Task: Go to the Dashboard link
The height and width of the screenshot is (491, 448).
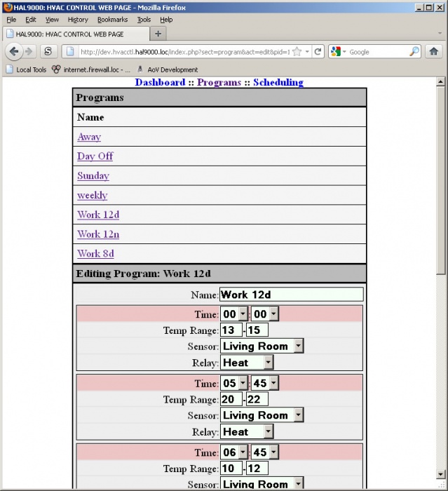Action: coord(160,82)
